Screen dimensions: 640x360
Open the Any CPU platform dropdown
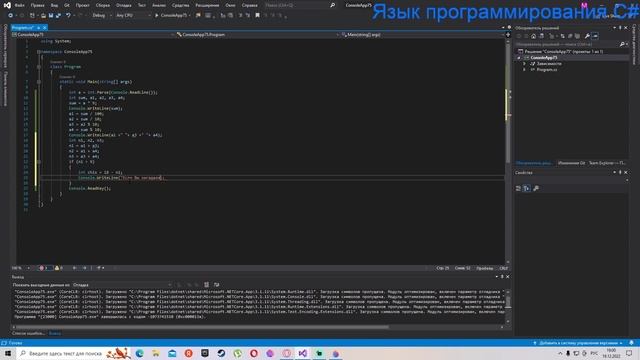tap(133, 16)
